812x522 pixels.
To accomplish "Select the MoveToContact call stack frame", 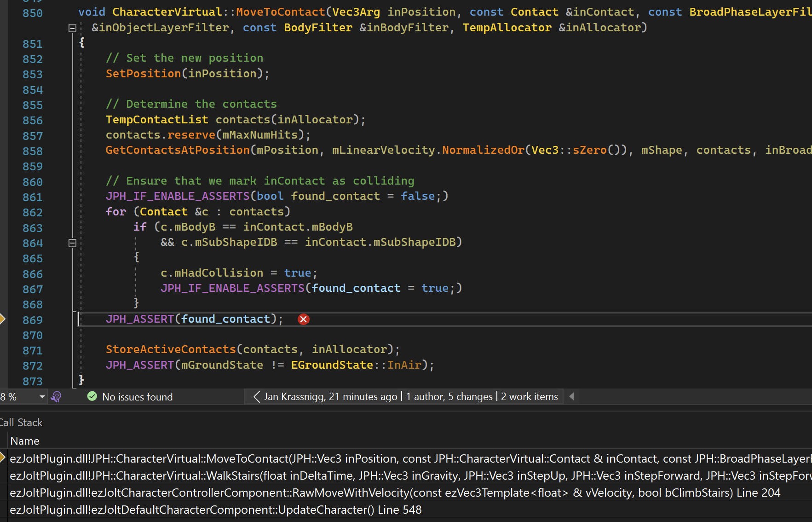I will coord(410,458).
